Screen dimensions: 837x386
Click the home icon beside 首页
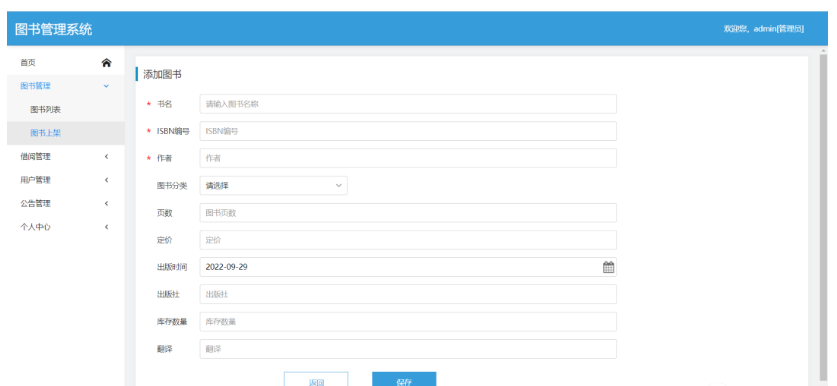point(106,62)
